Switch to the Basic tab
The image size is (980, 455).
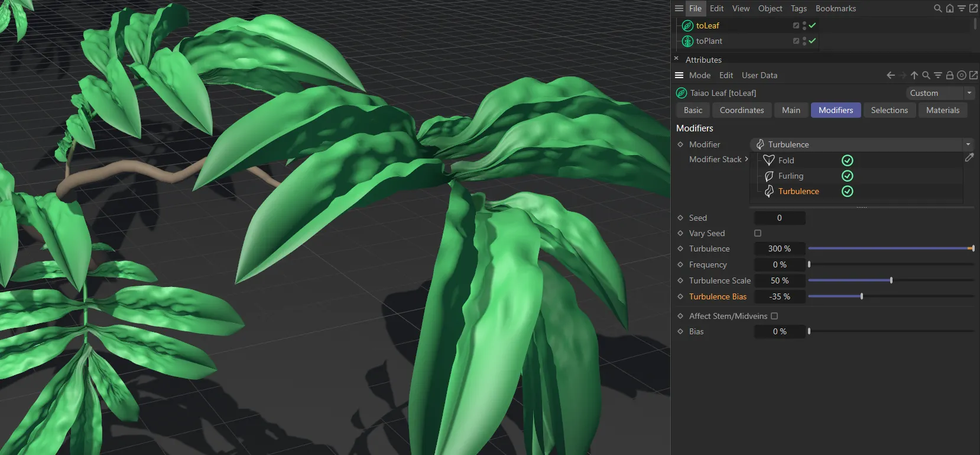click(693, 110)
